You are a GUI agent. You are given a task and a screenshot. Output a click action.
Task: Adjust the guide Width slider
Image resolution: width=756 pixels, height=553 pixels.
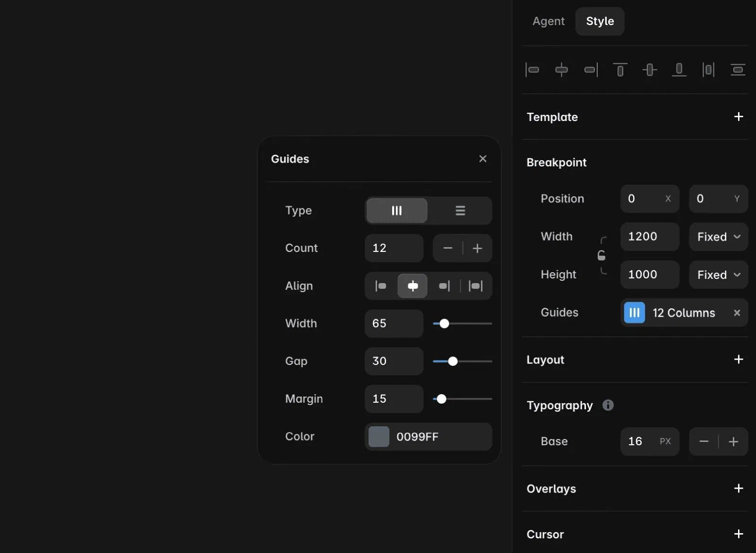coord(463,324)
